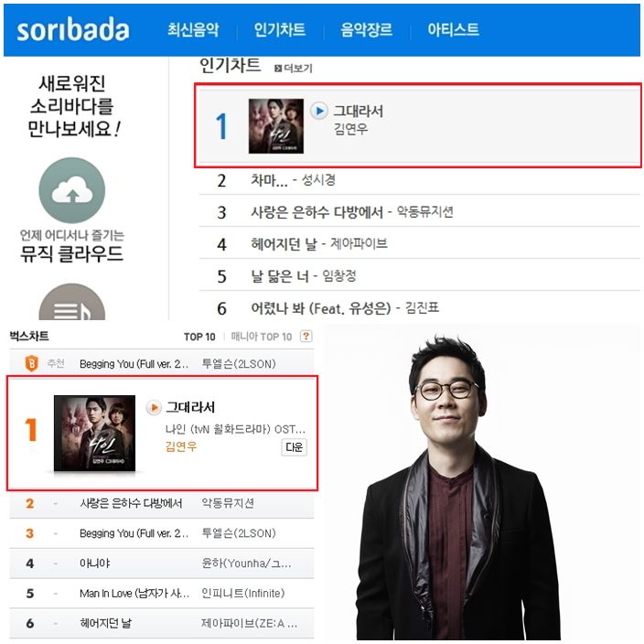Click the soribada logo
The width and height of the screenshot is (644, 644).
[73, 29]
